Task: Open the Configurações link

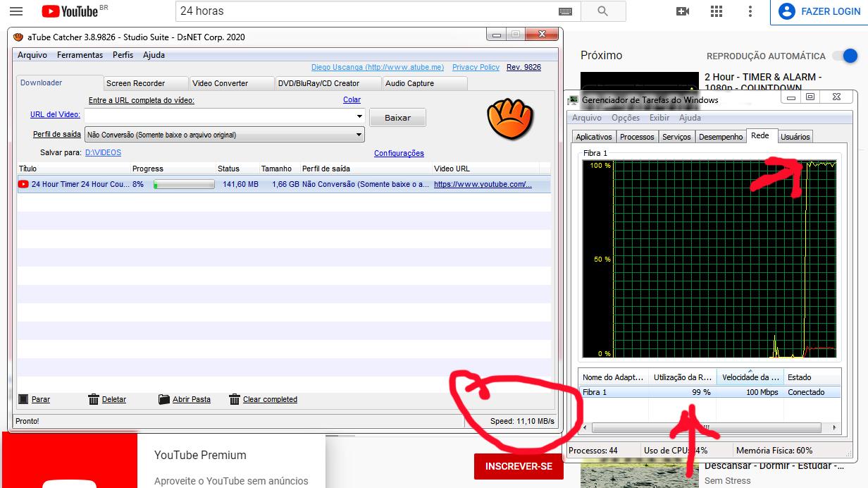Action: click(x=399, y=153)
